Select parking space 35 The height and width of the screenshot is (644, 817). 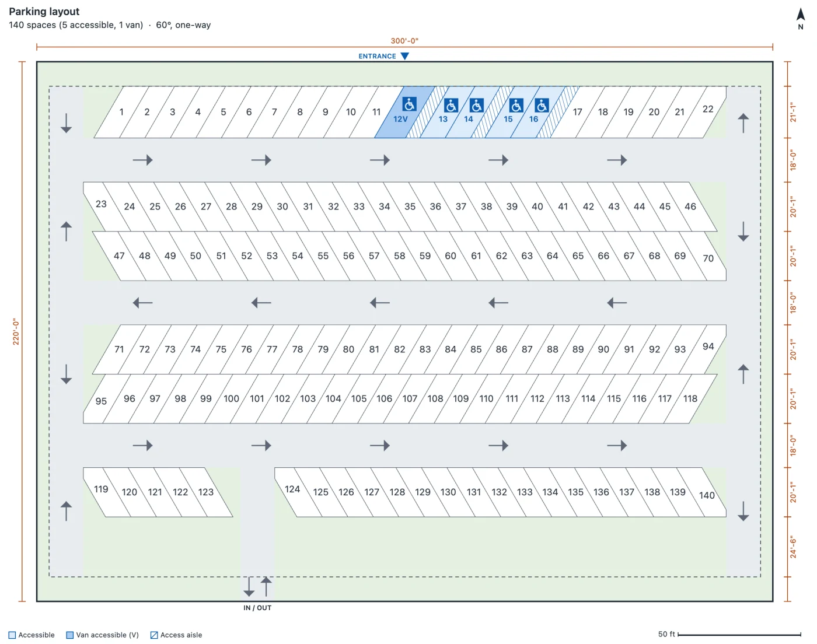(410, 206)
